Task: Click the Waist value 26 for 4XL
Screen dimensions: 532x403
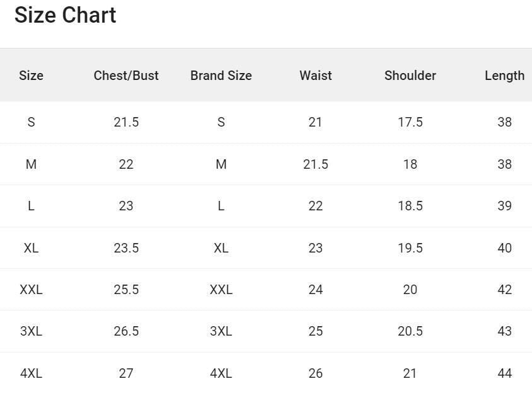Action: click(x=315, y=373)
